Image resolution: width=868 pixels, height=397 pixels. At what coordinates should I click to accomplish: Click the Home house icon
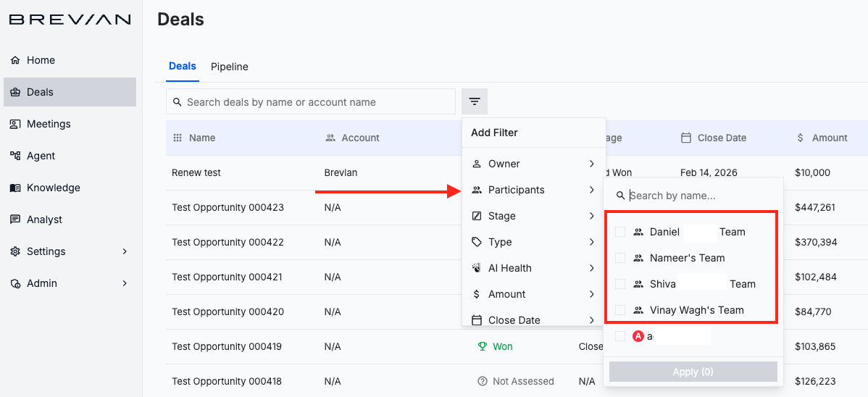[x=15, y=60]
